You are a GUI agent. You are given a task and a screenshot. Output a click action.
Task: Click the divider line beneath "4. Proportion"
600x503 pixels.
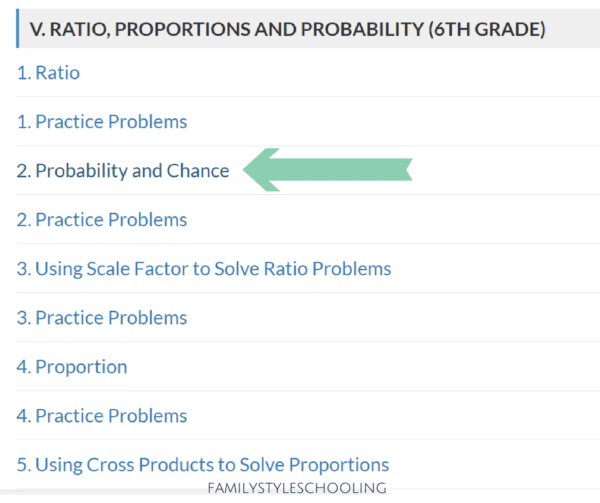pos(300,391)
